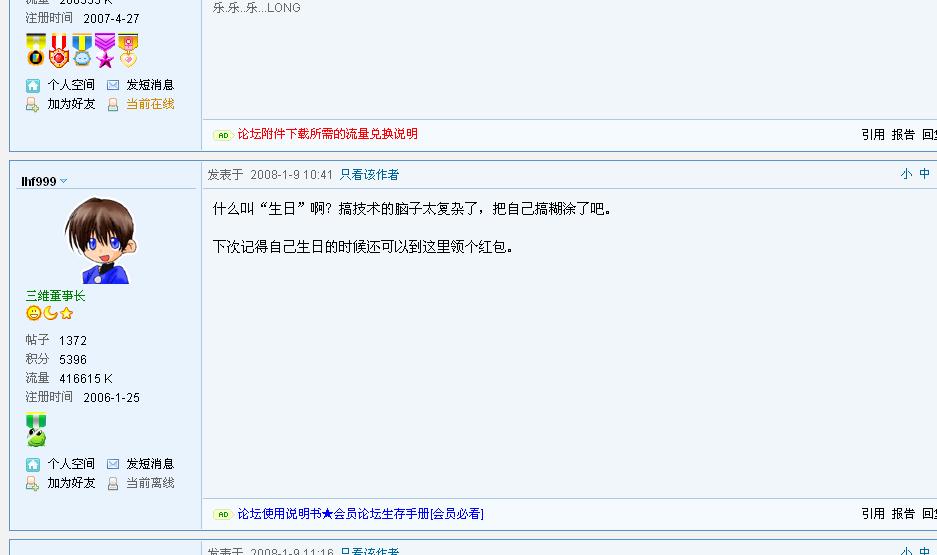The image size is (937, 555).
Task: Open lhf999's cartoon avatar image
Action: coord(100,240)
